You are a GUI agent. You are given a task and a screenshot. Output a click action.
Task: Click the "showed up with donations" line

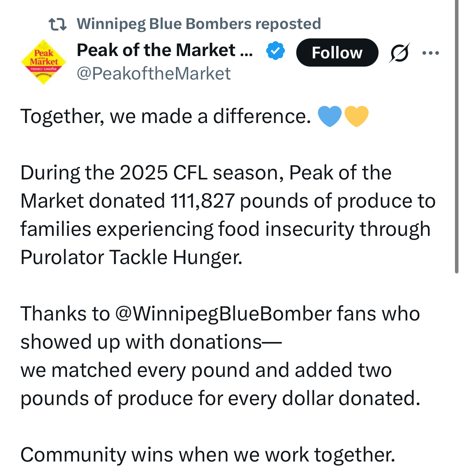click(x=151, y=342)
